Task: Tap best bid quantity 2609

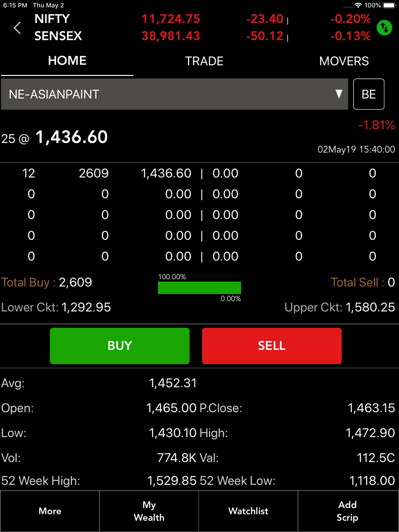Action: click(x=94, y=173)
